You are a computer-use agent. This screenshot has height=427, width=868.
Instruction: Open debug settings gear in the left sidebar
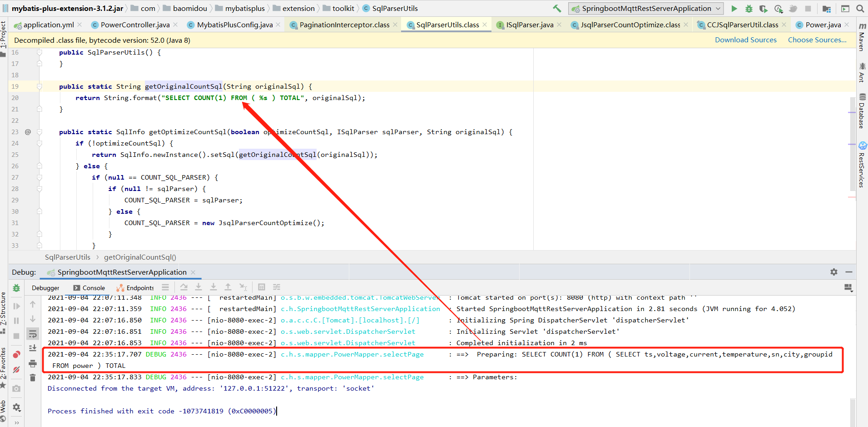[x=16, y=407]
